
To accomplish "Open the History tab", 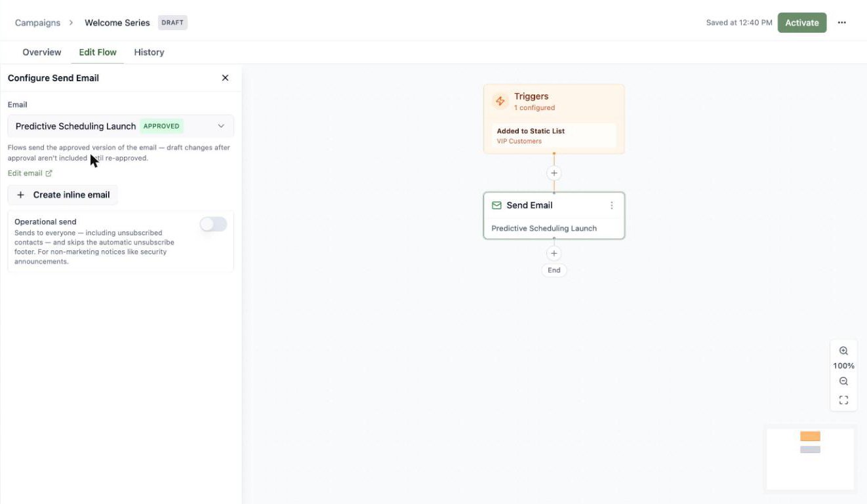I will (x=149, y=52).
